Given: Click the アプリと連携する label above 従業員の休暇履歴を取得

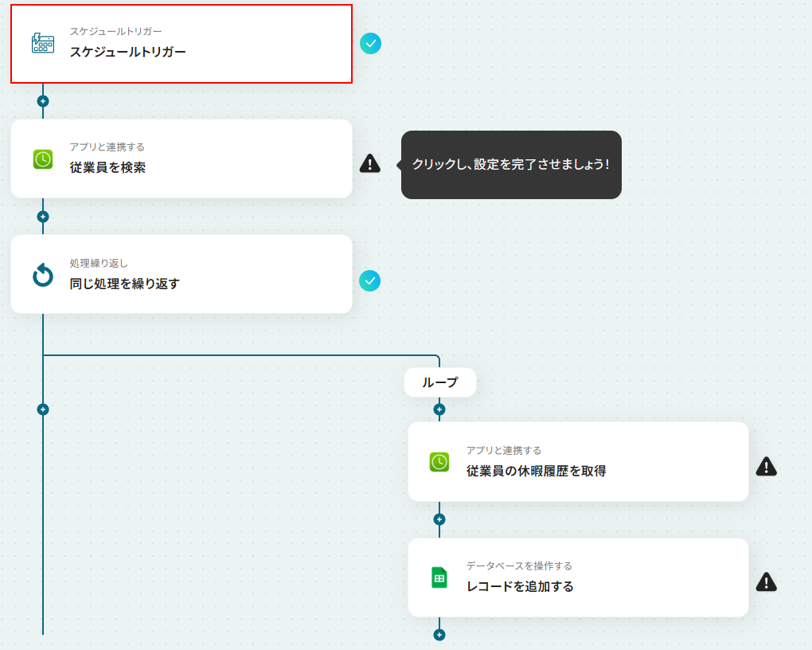Looking at the screenshot, I should (x=504, y=450).
